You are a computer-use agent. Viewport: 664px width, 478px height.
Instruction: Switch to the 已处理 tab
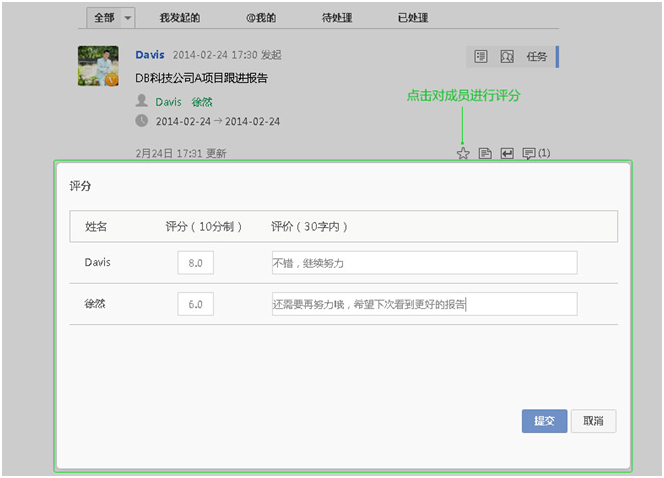413,18
